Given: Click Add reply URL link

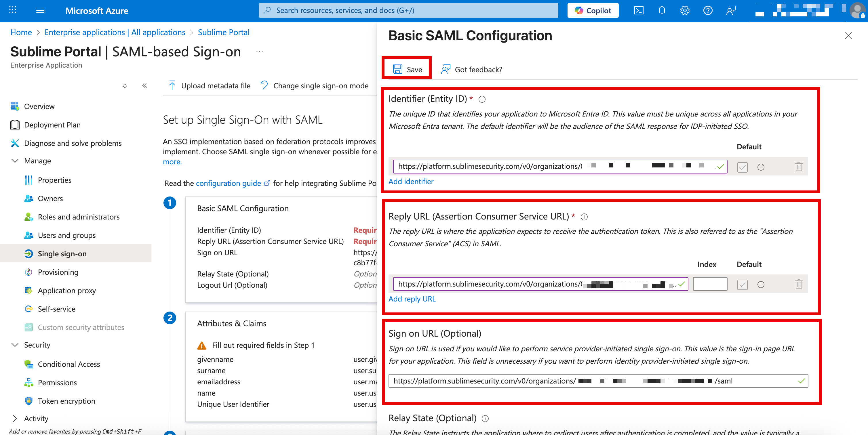Looking at the screenshot, I should (x=412, y=299).
